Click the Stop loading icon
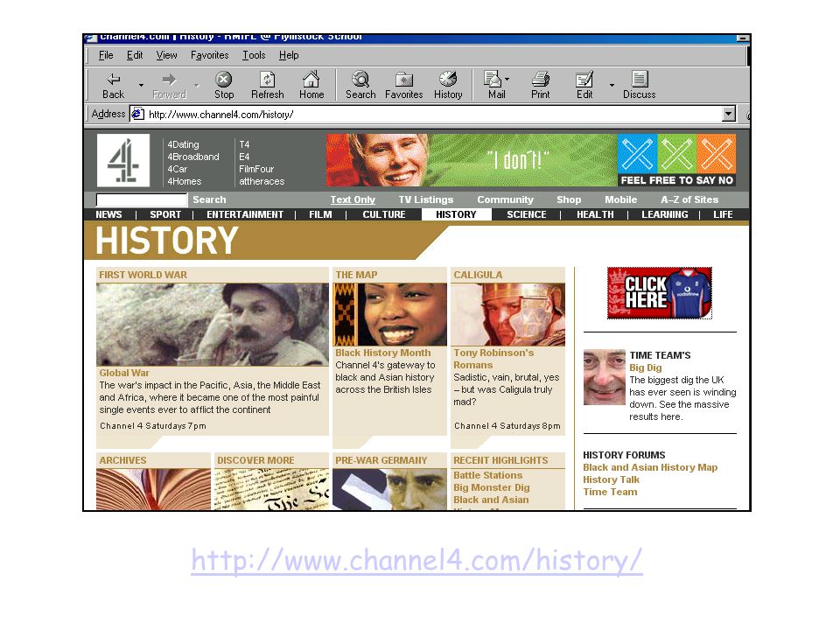 point(223,80)
